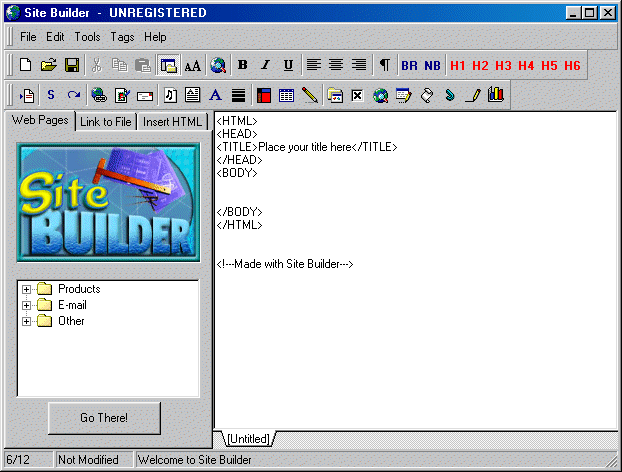Preview page with globe magnifier in top toolbar
This screenshot has width=622, height=472.
tap(218, 65)
